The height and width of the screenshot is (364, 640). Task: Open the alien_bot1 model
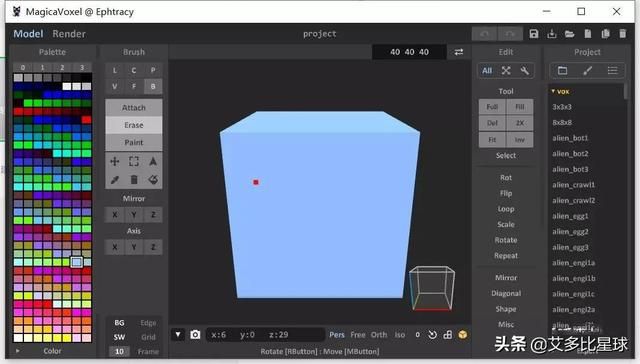click(570, 138)
